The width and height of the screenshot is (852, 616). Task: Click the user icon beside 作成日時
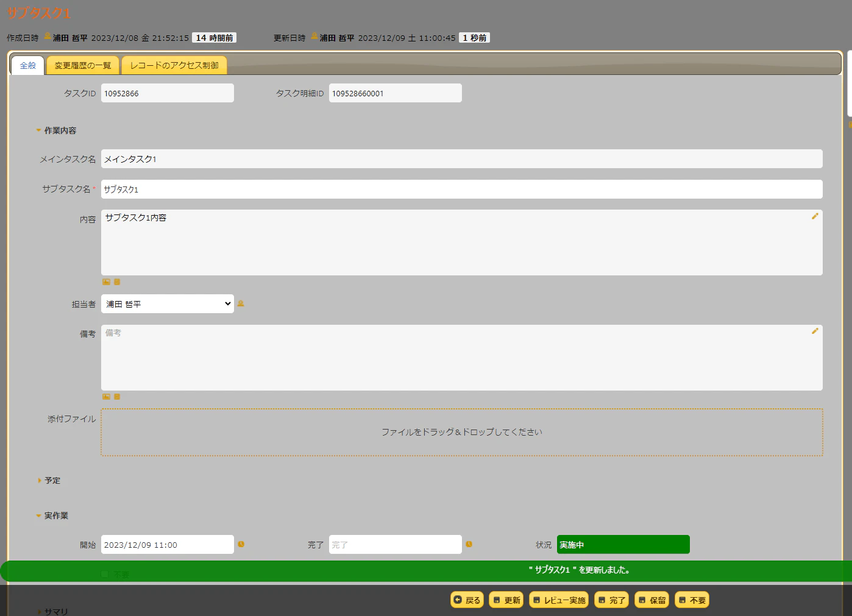(48, 36)
